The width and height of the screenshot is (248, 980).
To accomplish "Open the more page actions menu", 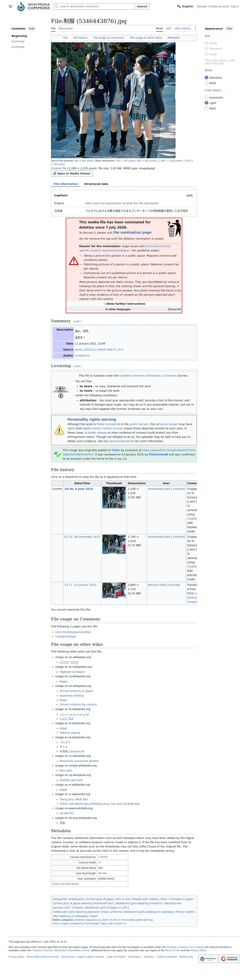I will [195, 29].
